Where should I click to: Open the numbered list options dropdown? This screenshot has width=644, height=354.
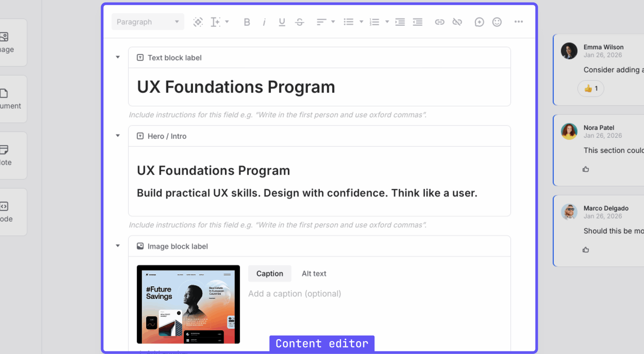[x=387, y=22]
